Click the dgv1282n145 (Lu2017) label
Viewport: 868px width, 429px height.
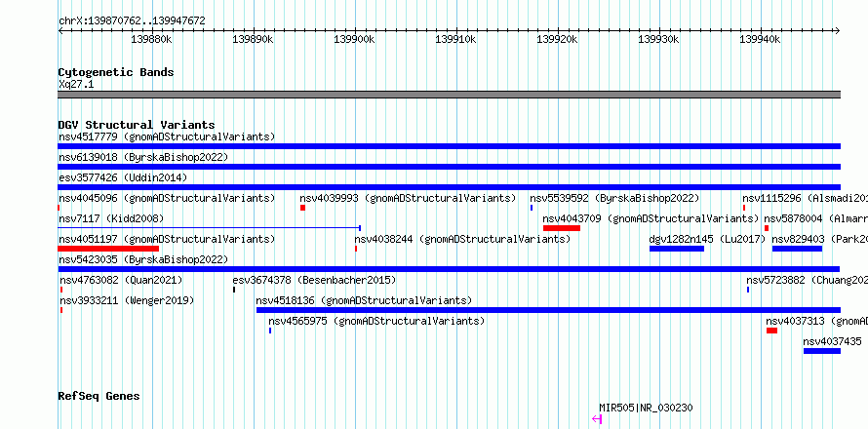pos(707,239)
